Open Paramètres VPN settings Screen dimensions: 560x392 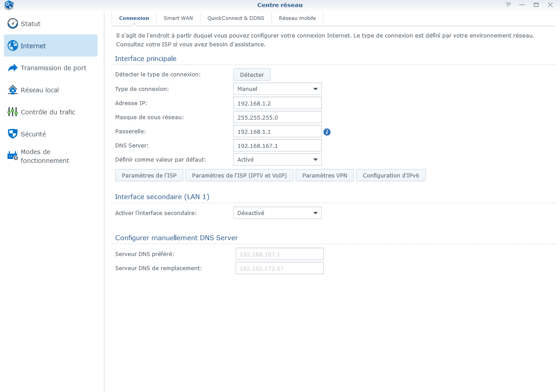click(x=325, y=175)
